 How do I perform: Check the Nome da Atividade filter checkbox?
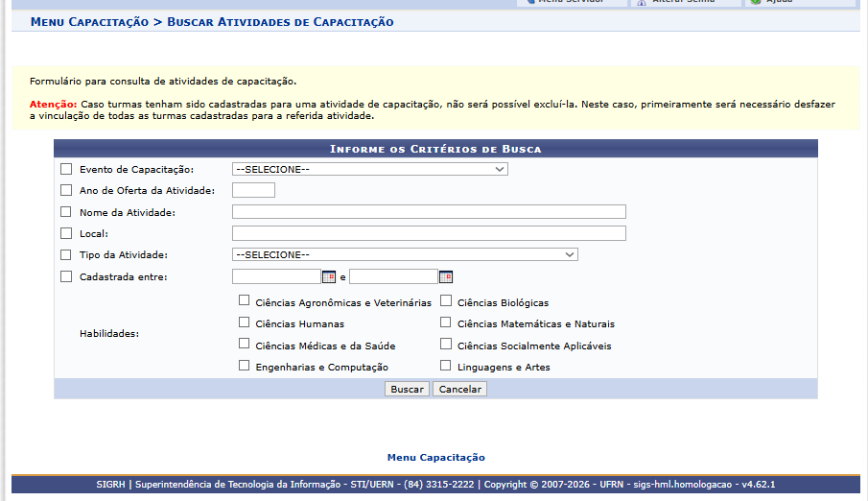click(x=66, y=212)
